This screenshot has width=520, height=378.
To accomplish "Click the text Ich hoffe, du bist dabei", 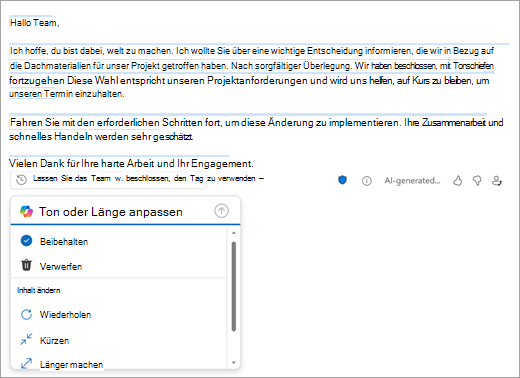I will point(57,51).
